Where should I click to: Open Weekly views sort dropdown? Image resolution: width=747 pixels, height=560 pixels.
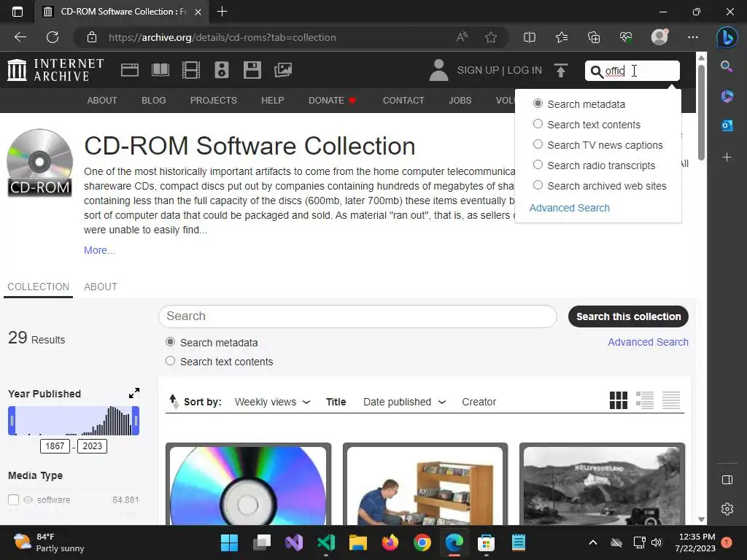[x=273, y=402]
